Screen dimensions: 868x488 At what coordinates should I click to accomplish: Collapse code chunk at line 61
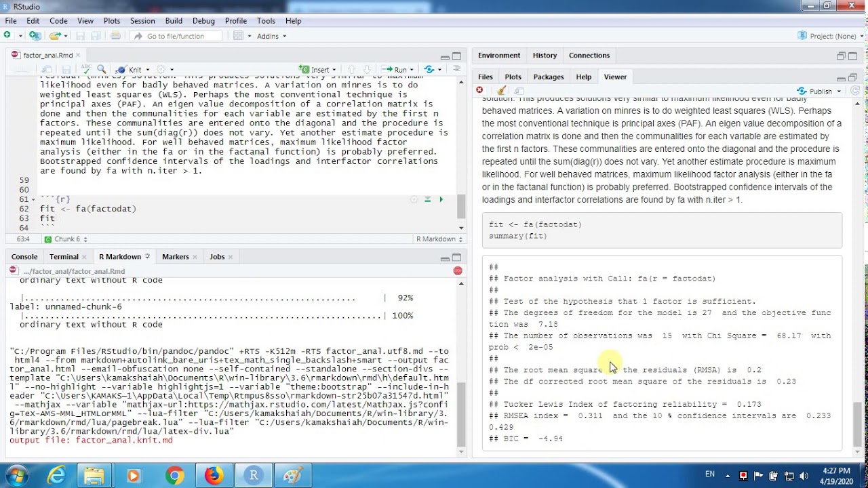click(x=34, y=199)
